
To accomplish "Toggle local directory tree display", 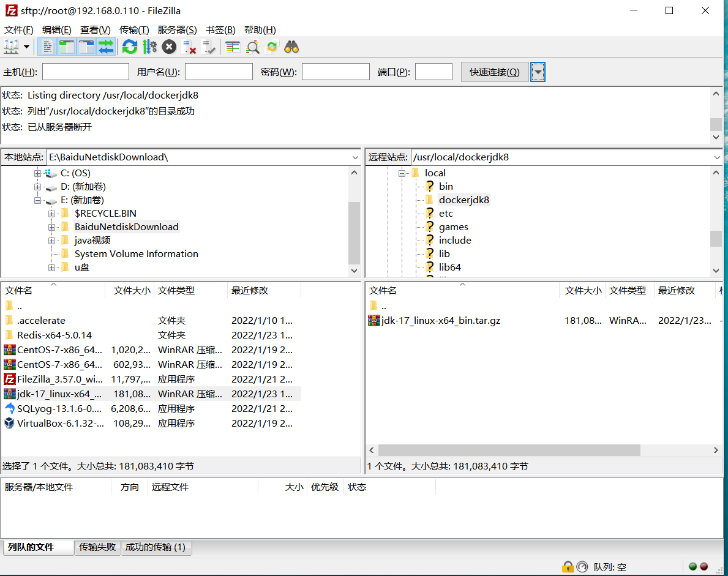I will [x=67, y=47].
